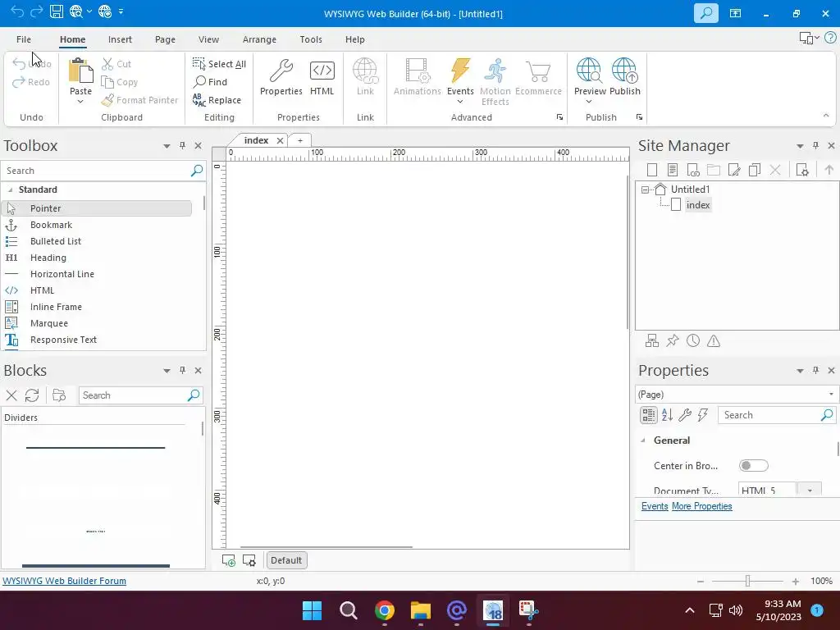The width and height of the screenshot is (840, 630).
Task: Open WYSIWYG Web Builder Forum link
Action: pyautogui.click(x=64, y=581)
